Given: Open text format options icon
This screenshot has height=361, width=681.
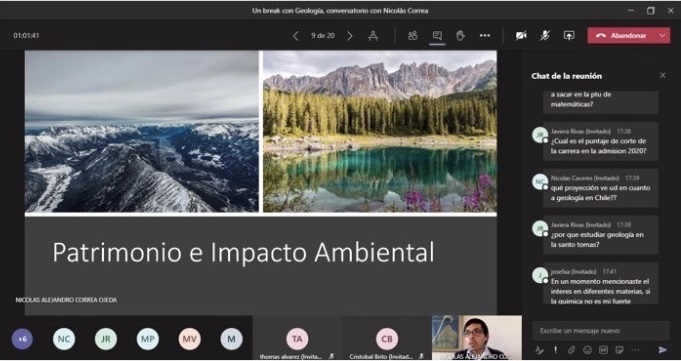Looking at the screenshot, I should click(x=539, y=350).
